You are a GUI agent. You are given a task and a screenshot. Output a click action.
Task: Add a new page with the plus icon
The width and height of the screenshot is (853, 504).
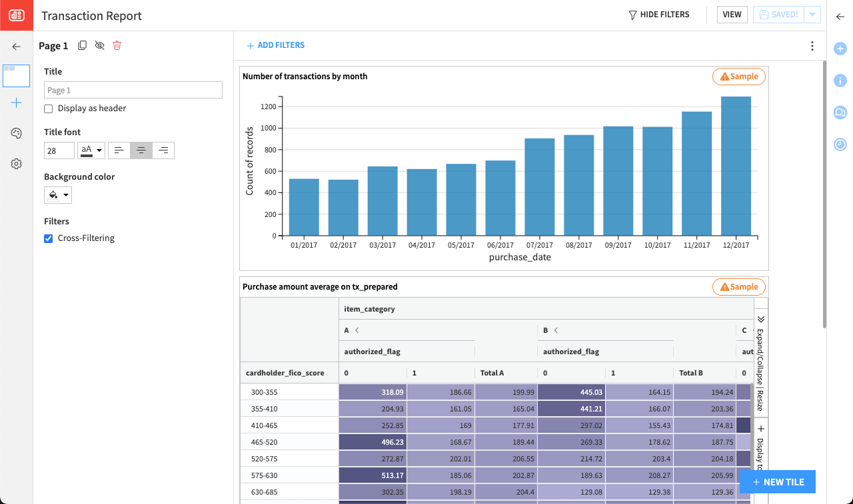[16, 103]
